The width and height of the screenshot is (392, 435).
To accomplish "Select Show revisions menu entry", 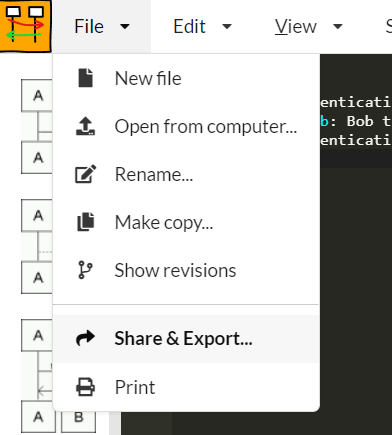I will [x=186, y=270].
